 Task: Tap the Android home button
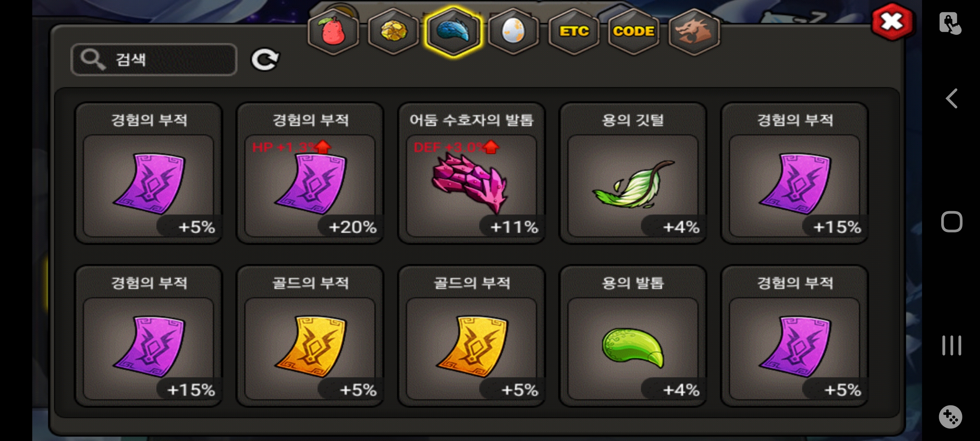[951, 222]
